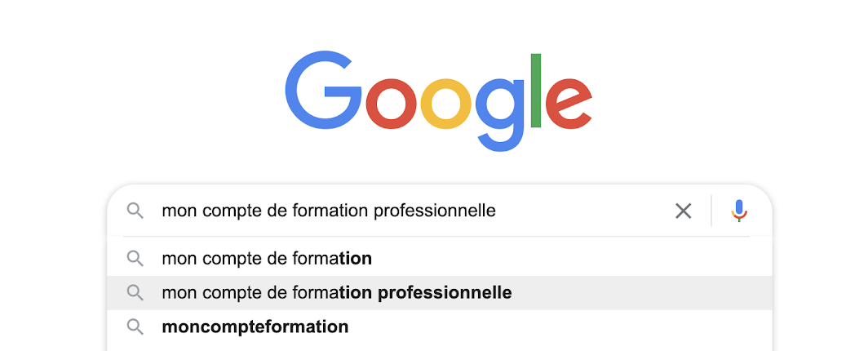Clear the search query with the X icon
The height and width of the screenshot is (351, 868).
point(683,211)
